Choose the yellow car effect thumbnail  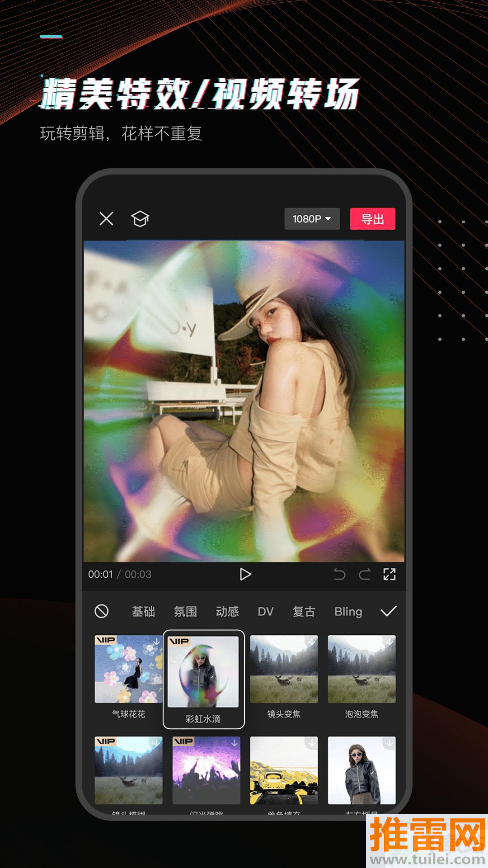coord(284,770)
